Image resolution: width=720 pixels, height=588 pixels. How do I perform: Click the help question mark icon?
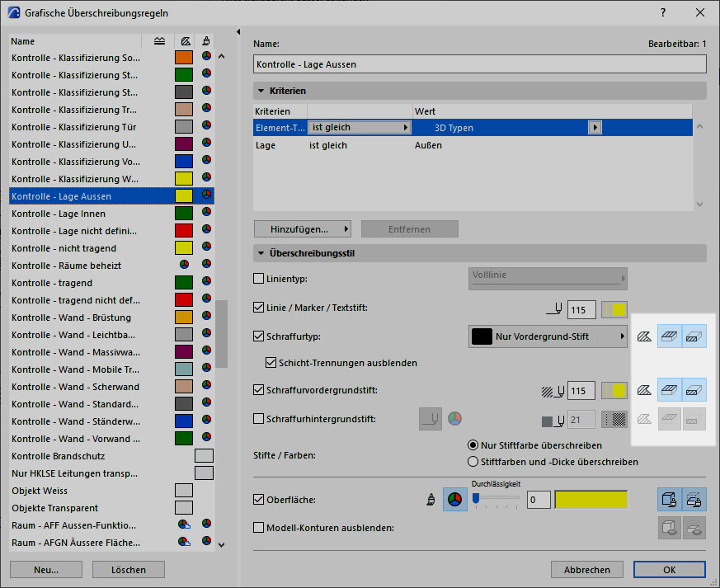(664, 12)
